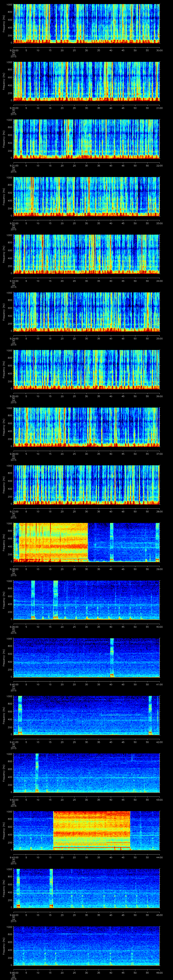Select the spectrogram panel starting at 9:36:00
Viewport: 173px width, 980px height.
pyautogui.click(x=87, y=427)
